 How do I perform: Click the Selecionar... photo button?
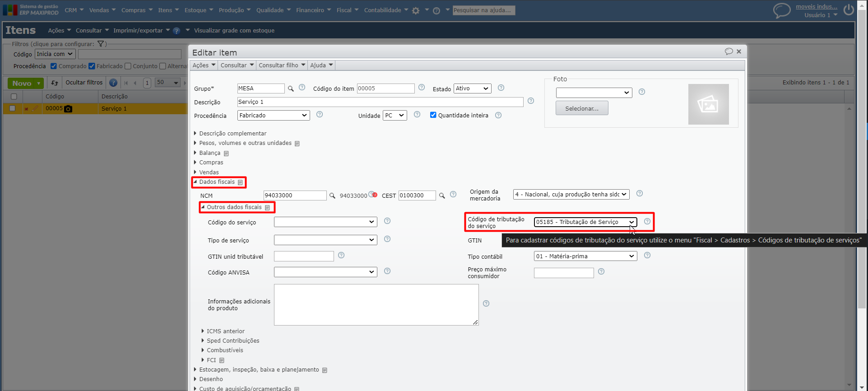[x=581, y=108]
